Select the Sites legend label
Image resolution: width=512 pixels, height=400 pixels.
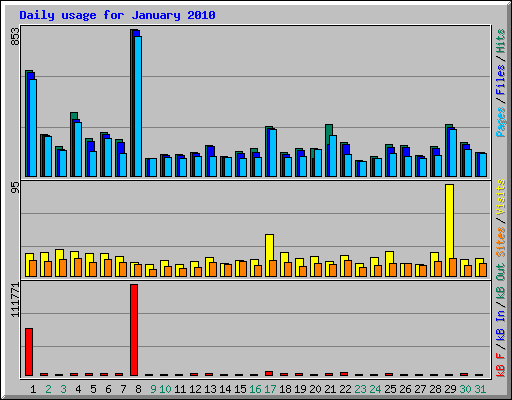(501, 241)
